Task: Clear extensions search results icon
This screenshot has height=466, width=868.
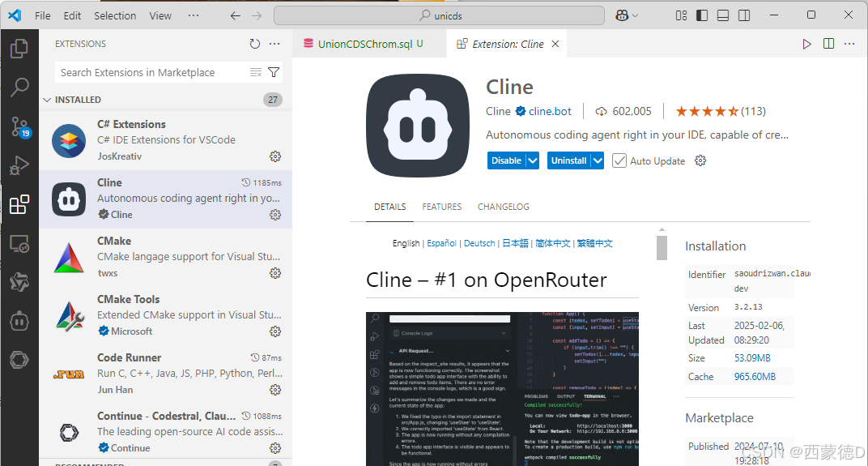Action: [x=255, y=72]
